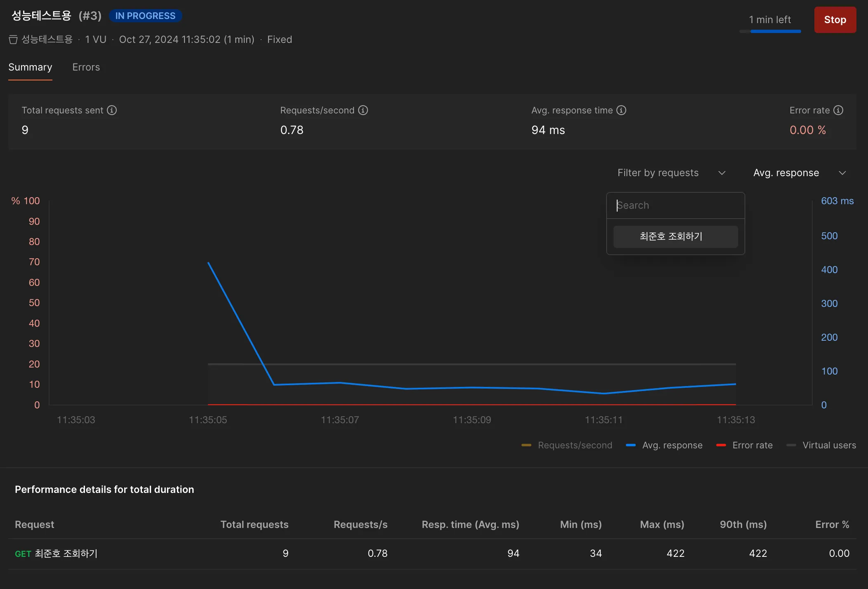Image resolution: width=868 pixels, height=589 pixels.
Task: Click info icon next to Error rate
Action: click(x=838, y=110)
